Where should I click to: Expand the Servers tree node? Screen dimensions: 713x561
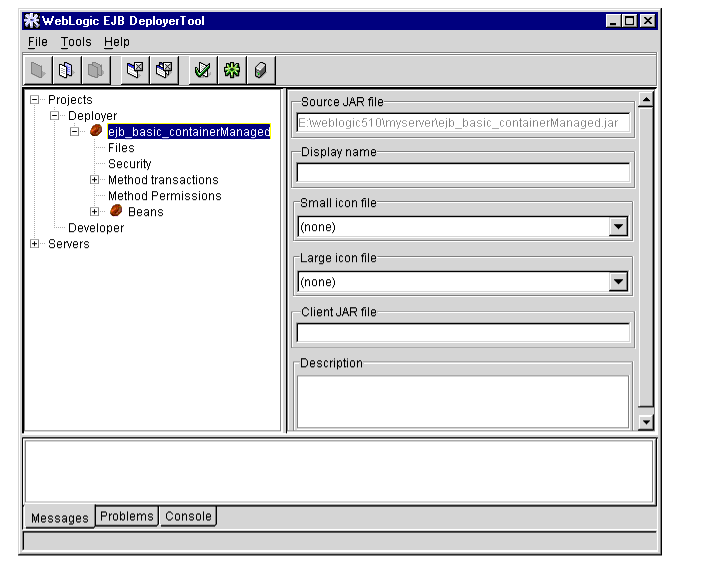[x=35, y=244]
